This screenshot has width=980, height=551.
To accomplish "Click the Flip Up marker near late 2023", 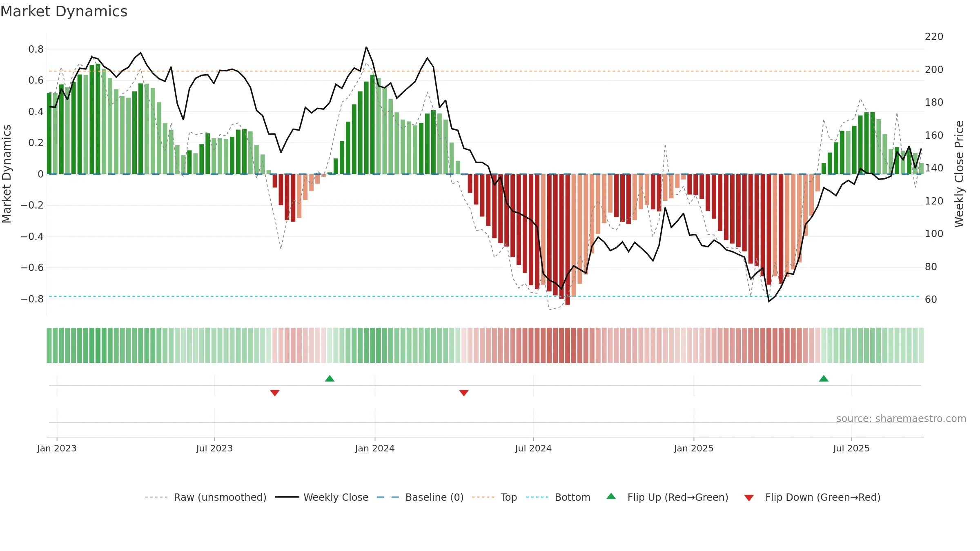I will click(x=330, y=378).
